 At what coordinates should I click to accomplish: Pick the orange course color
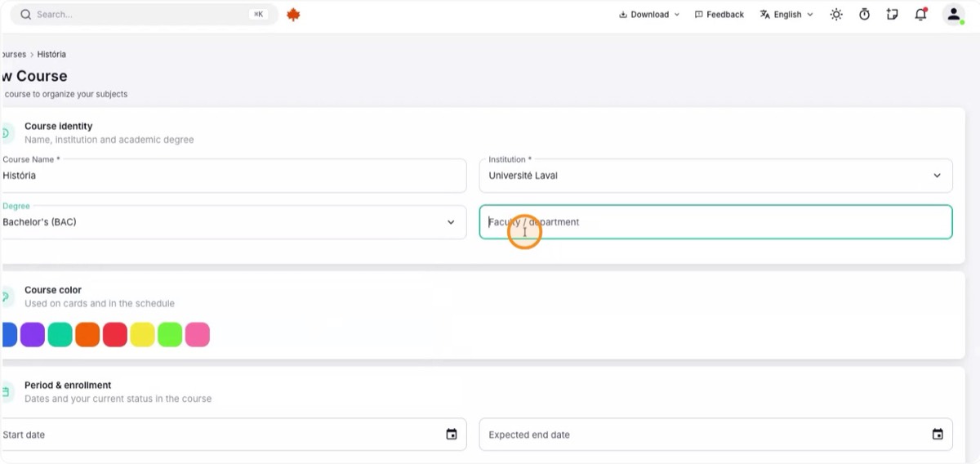point(87,335)
